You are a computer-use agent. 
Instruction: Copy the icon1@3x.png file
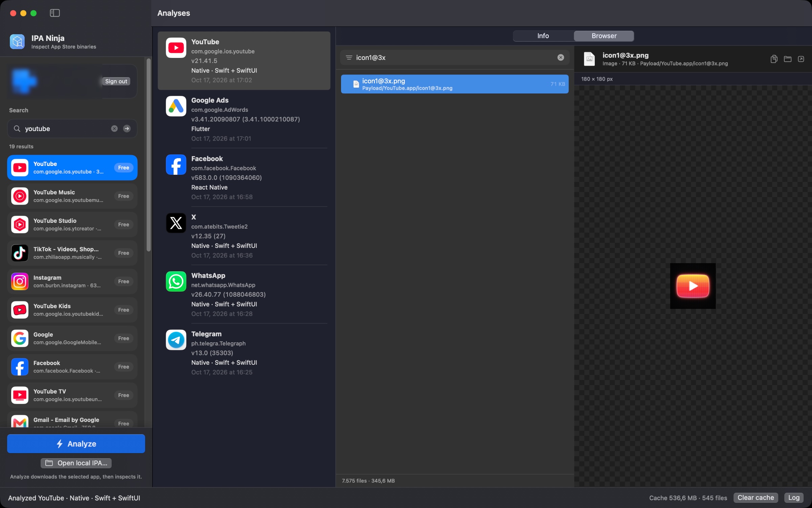pyautogui.click(x=774, y=59)
